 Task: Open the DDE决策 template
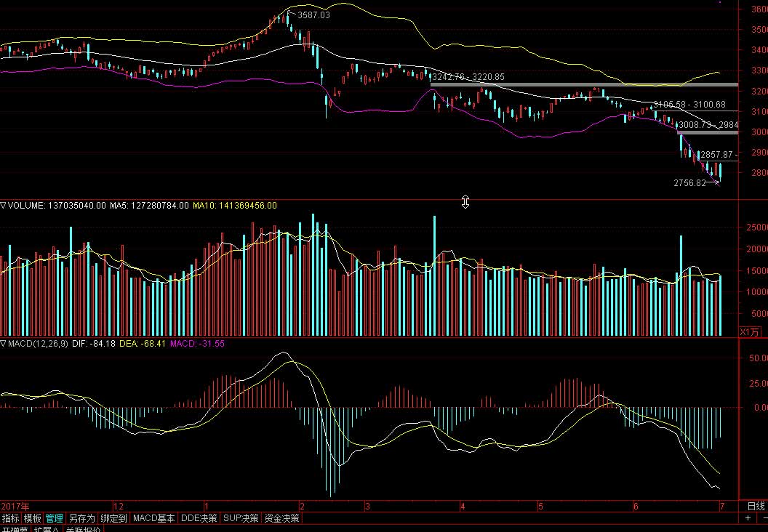pyautogui.click(x=199, y=518)
